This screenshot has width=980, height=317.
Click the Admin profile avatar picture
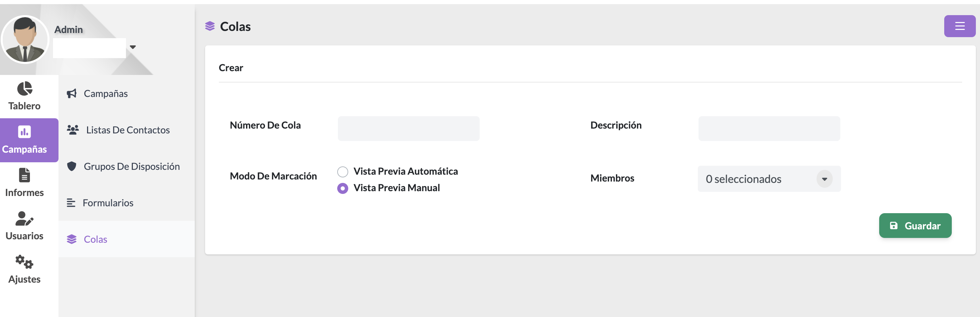point(25,40)
